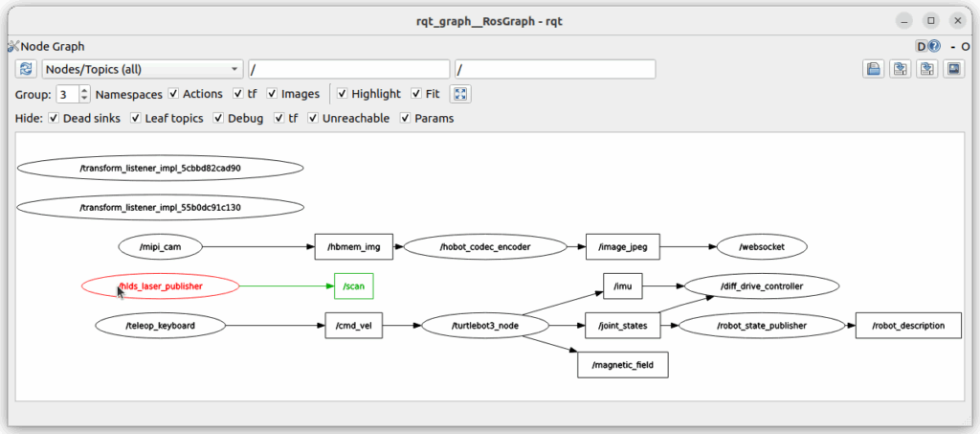Toggle the Images group checkbox

[x=272, y=94]
